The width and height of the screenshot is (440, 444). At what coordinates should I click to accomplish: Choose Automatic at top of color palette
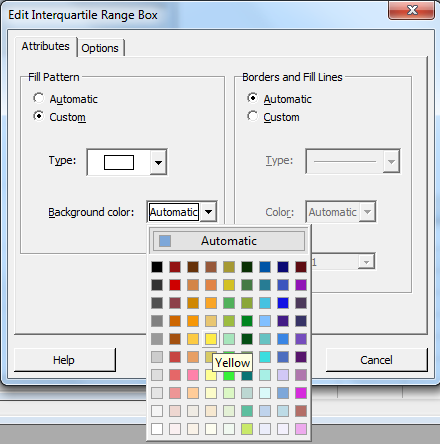point(229,241)
